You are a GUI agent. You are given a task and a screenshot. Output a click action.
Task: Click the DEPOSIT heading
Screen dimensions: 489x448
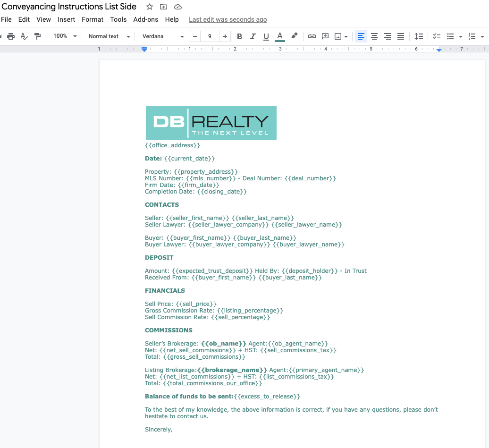pos(159,258)
